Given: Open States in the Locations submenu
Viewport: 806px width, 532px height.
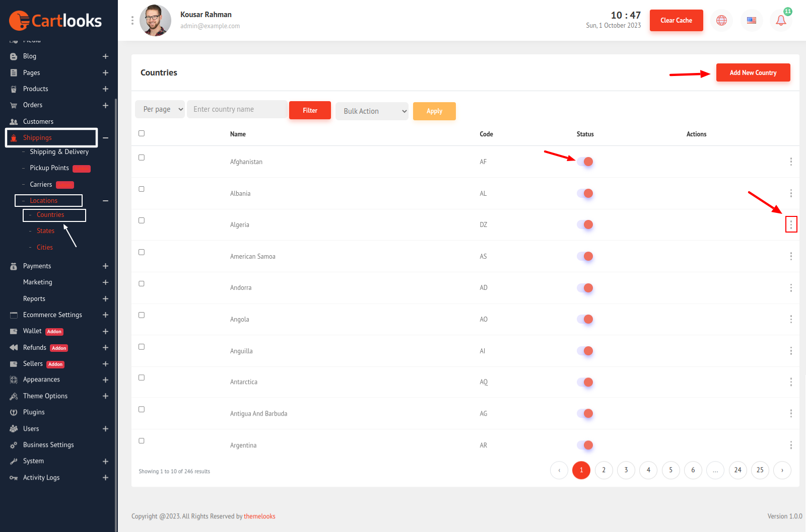Looking at the screenshot, I should coord(45,231).
